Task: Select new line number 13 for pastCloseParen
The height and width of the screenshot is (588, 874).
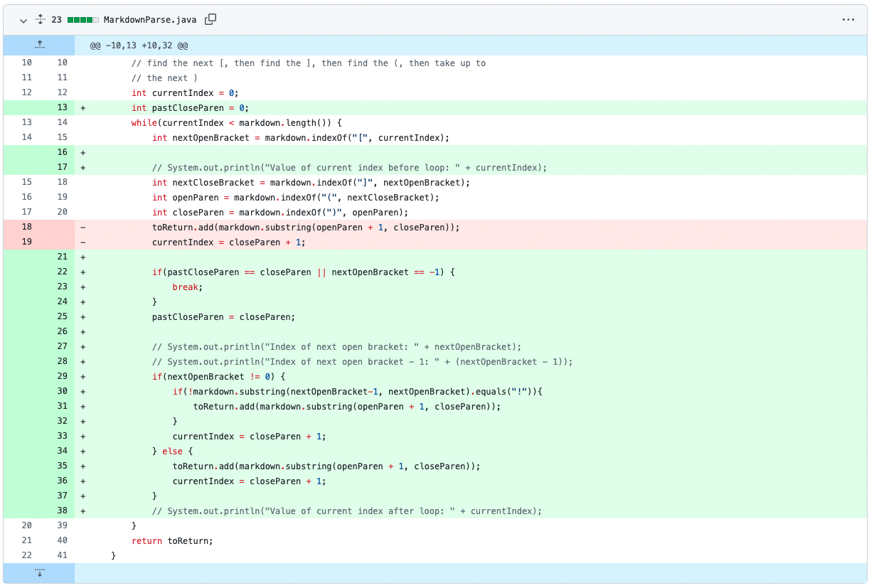Action: (62, 108)
